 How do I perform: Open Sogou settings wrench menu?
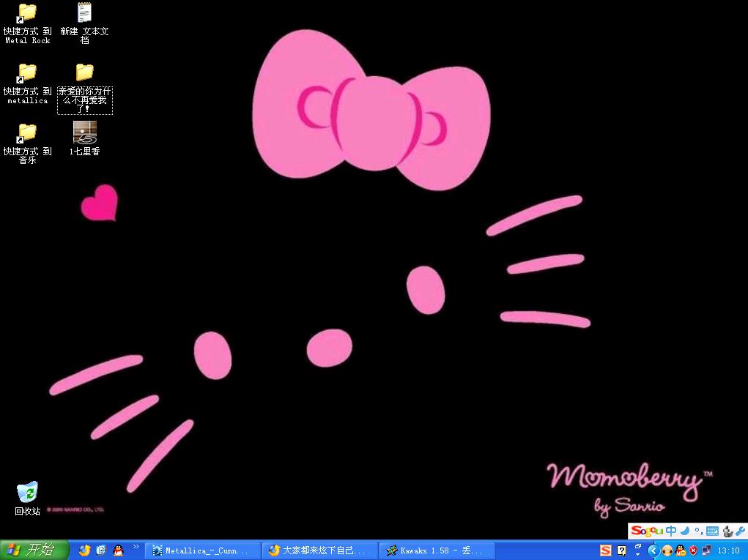(741, 531)
